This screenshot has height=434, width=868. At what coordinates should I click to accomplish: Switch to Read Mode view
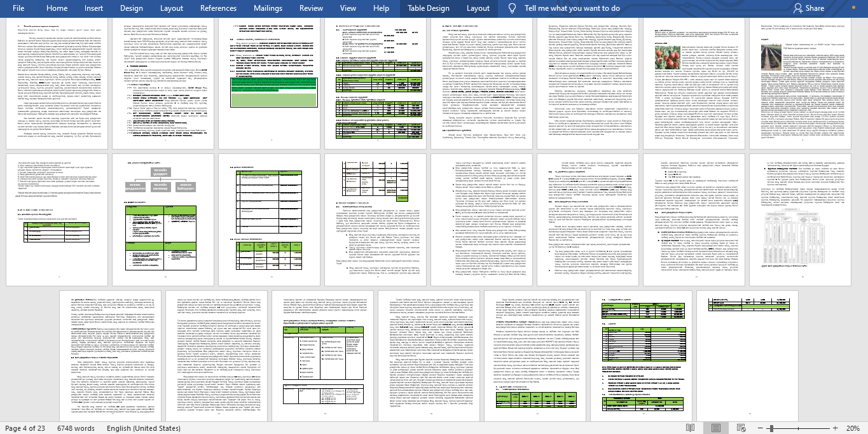[690, 428]
